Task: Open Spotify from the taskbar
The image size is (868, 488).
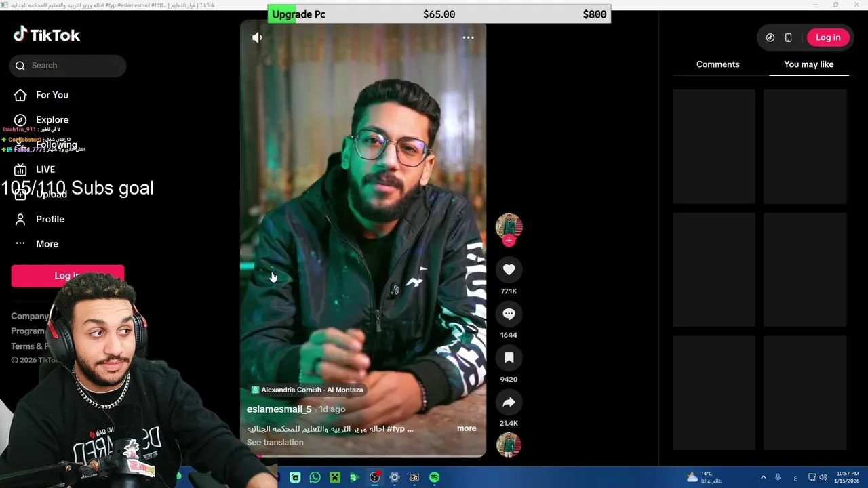Action: click(x=434, y=477)
